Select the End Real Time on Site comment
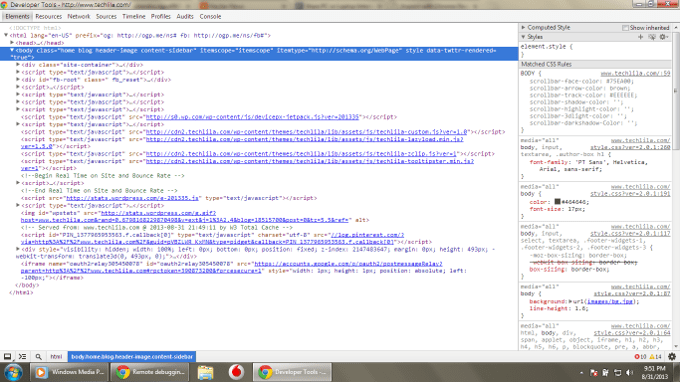 pyautogui.click(x=99, y=190)
